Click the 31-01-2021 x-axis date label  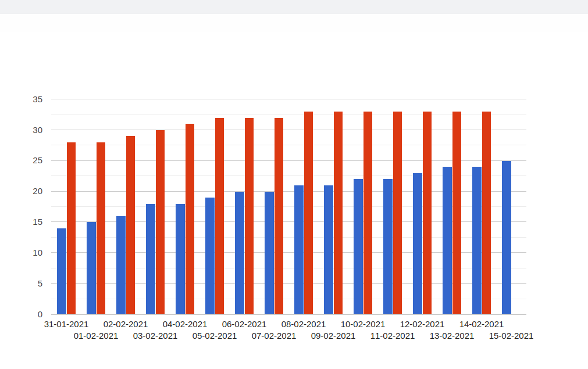(x=66, y=324)
